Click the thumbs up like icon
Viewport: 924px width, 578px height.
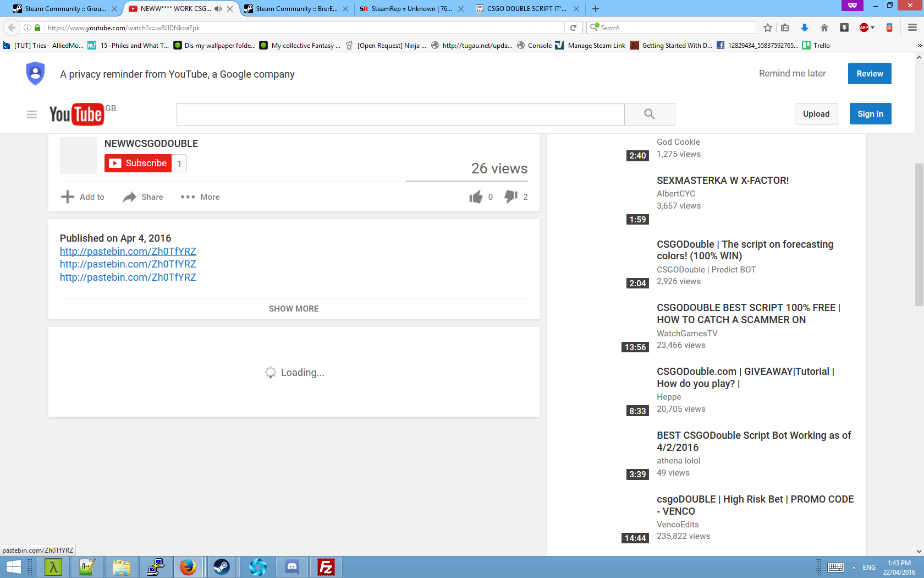[476, 197]
